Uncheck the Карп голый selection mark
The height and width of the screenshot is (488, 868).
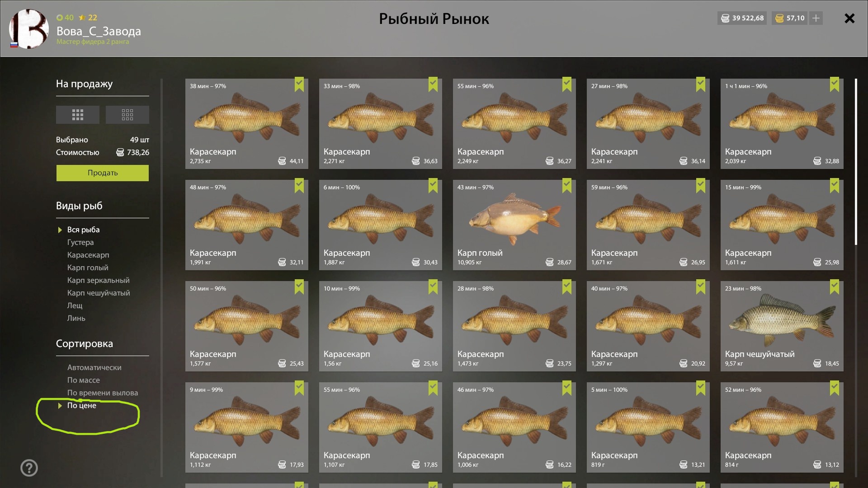pyautogui.click(x=567, y=186)
